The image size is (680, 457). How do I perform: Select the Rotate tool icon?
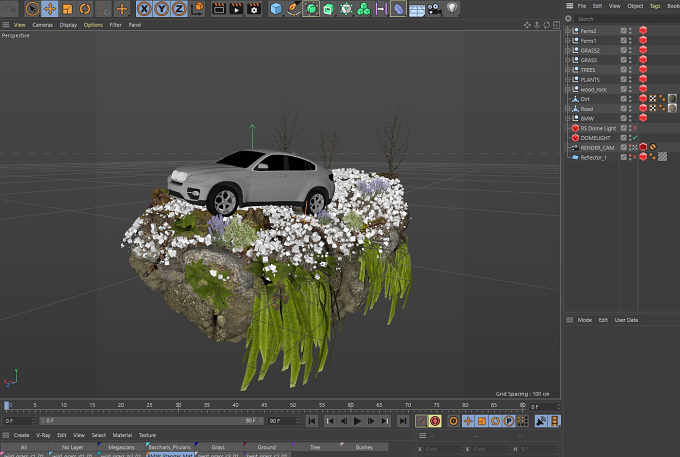85,9
